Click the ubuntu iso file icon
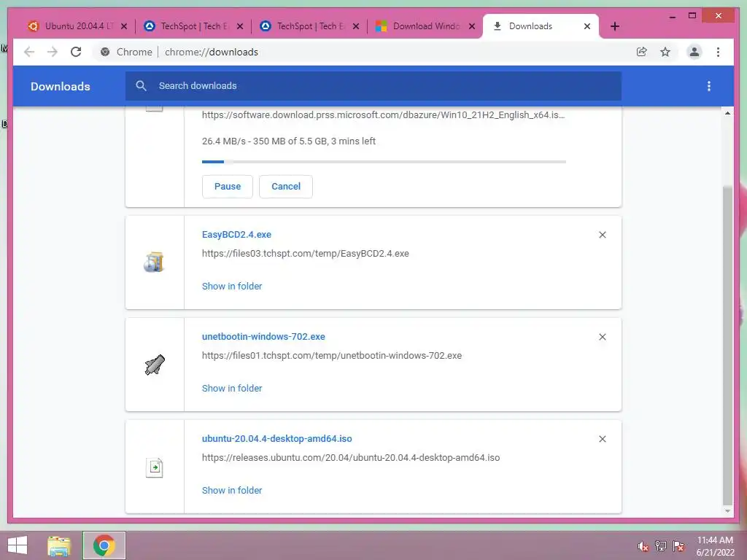 coord(155,467)
